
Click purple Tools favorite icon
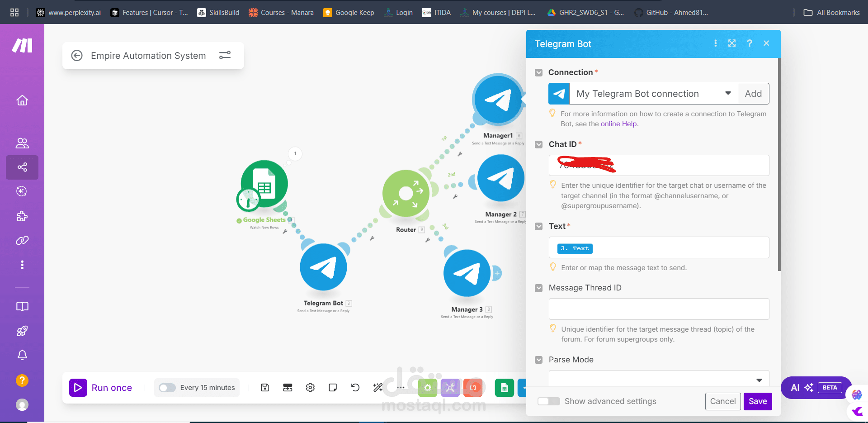tap(450, 388)
